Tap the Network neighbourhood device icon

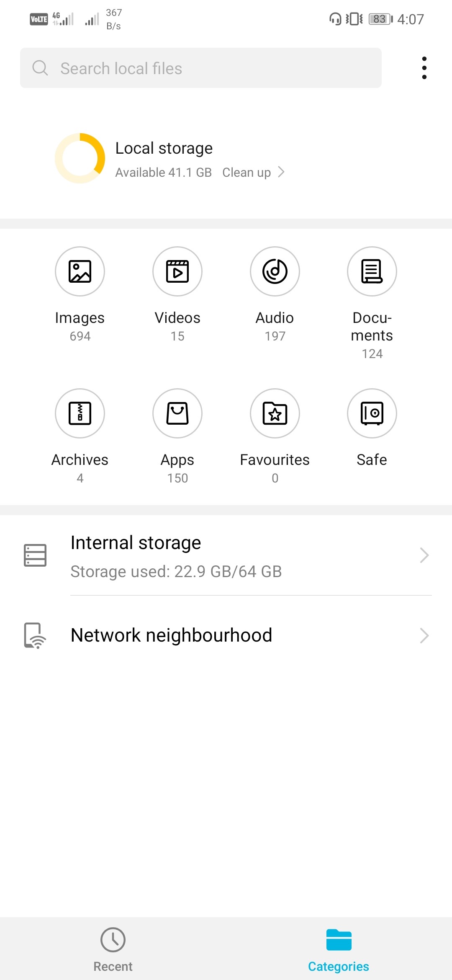pos(35,636)
